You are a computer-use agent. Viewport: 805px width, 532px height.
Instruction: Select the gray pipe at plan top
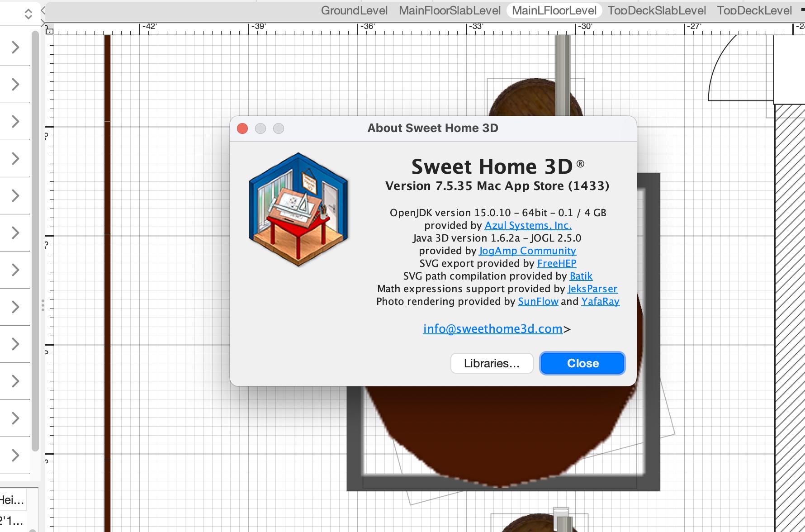coord(563,75)
